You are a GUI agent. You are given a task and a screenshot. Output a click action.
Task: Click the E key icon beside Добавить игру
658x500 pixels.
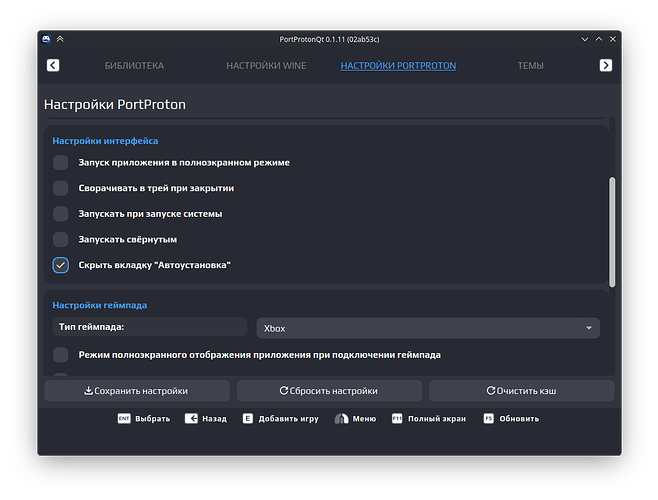(x=248, y=419)
